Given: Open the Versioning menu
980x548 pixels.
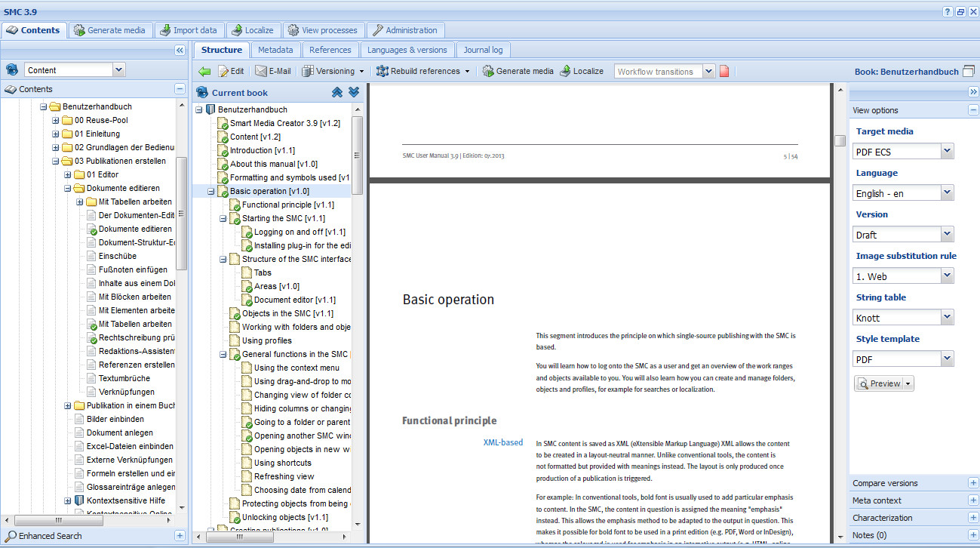Looking at the screenshot, I should 333,71.
